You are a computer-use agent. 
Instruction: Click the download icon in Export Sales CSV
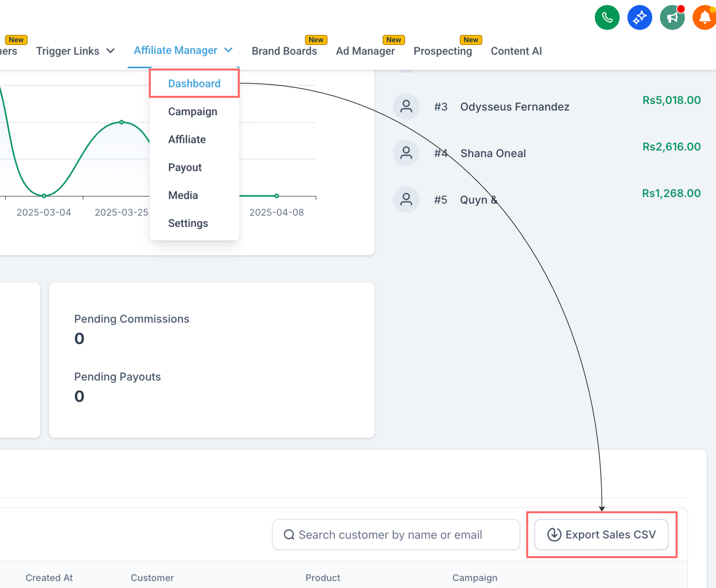(554, 534)
